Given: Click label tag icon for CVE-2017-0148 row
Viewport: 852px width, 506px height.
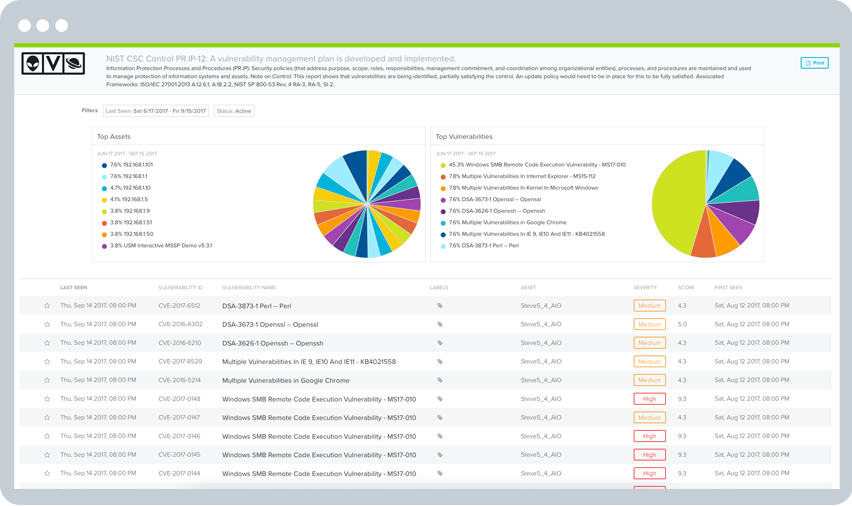Looking at the screenshot, I should point(439,399).
